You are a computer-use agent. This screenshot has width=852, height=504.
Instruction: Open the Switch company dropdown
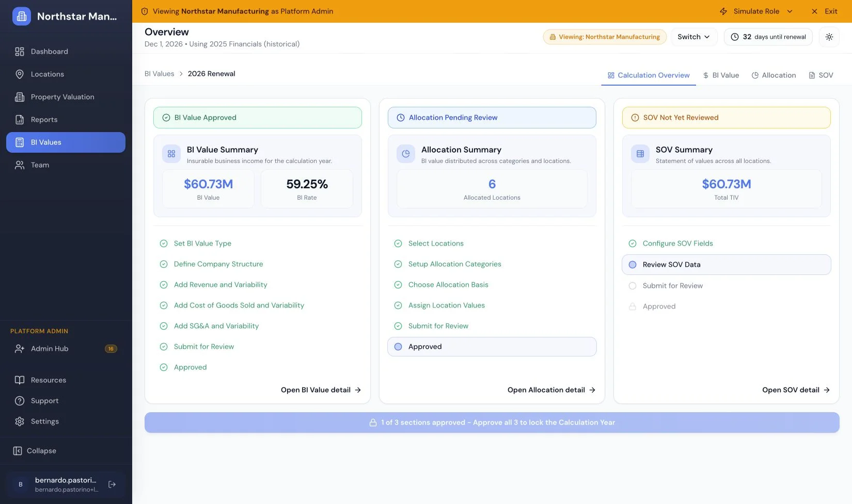[x=694, y=37]
